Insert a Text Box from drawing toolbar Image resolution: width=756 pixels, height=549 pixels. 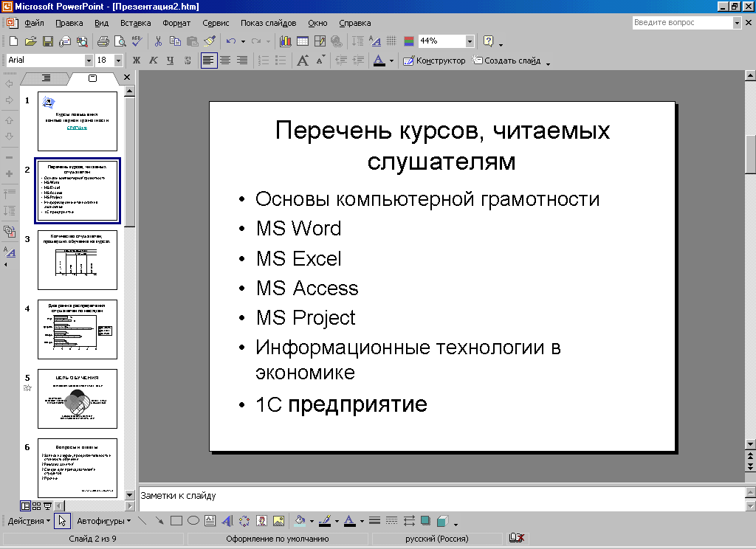(x=210, y=521)
